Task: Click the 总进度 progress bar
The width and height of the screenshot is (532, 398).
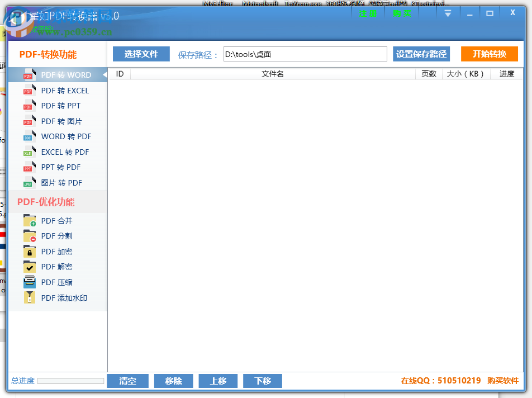Action: pyautogui.click(x=70, y=381)
